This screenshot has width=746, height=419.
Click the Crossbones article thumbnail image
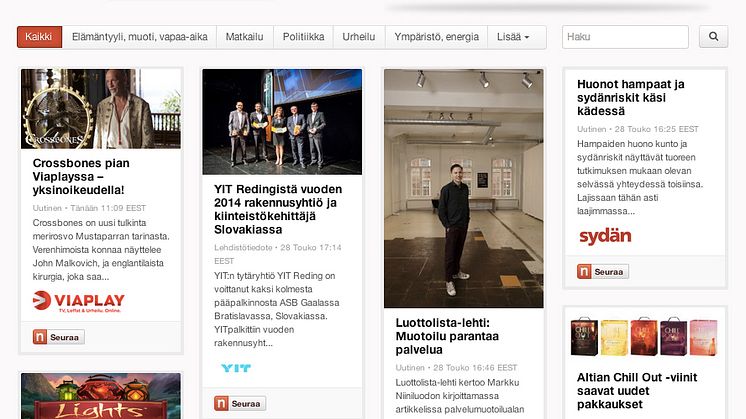tap(101, 109)
